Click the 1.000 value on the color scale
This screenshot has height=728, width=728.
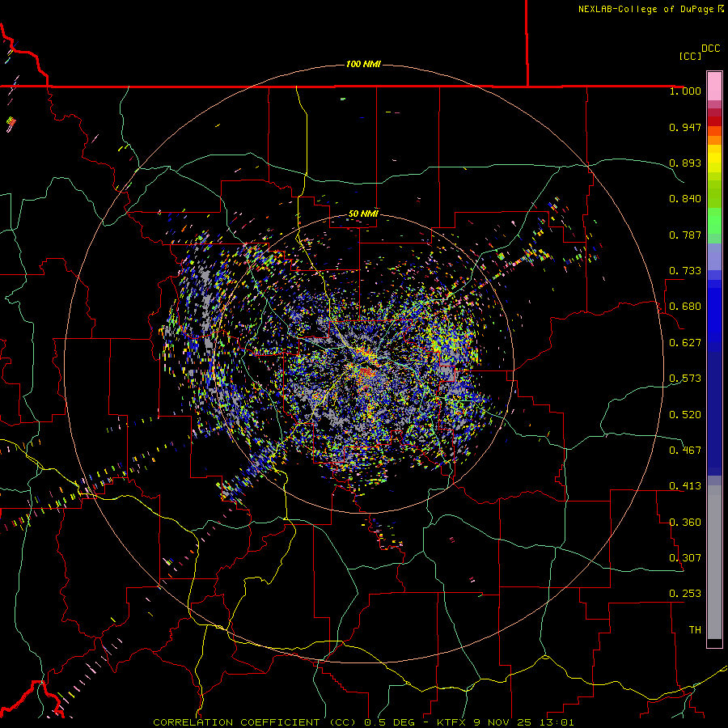pos(685,91)
